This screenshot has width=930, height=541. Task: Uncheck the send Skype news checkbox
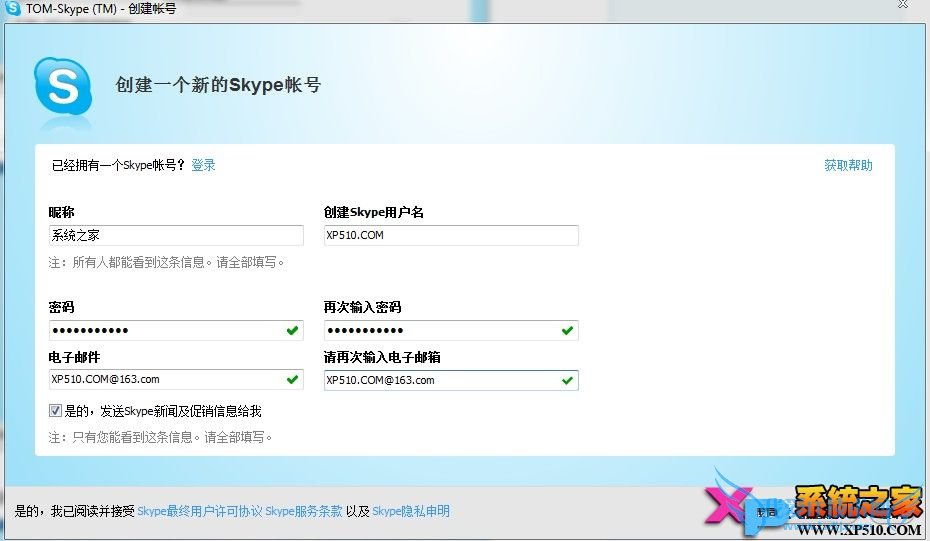tap(55, 410)
